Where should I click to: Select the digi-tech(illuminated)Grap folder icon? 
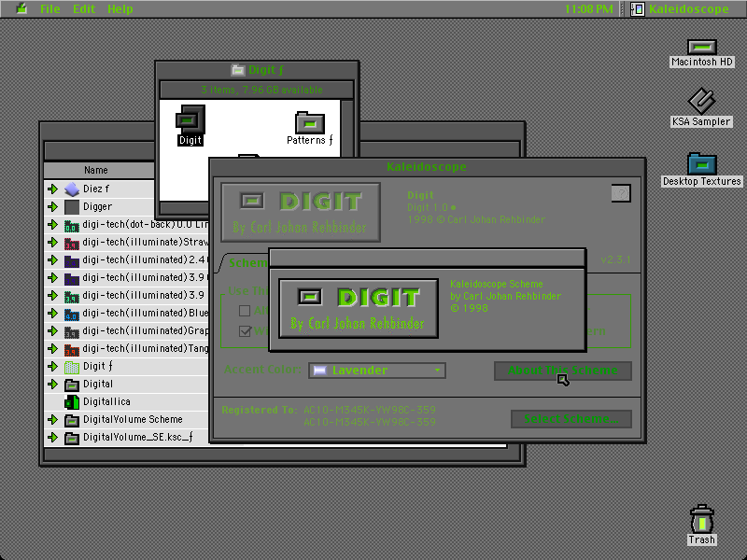72,332
